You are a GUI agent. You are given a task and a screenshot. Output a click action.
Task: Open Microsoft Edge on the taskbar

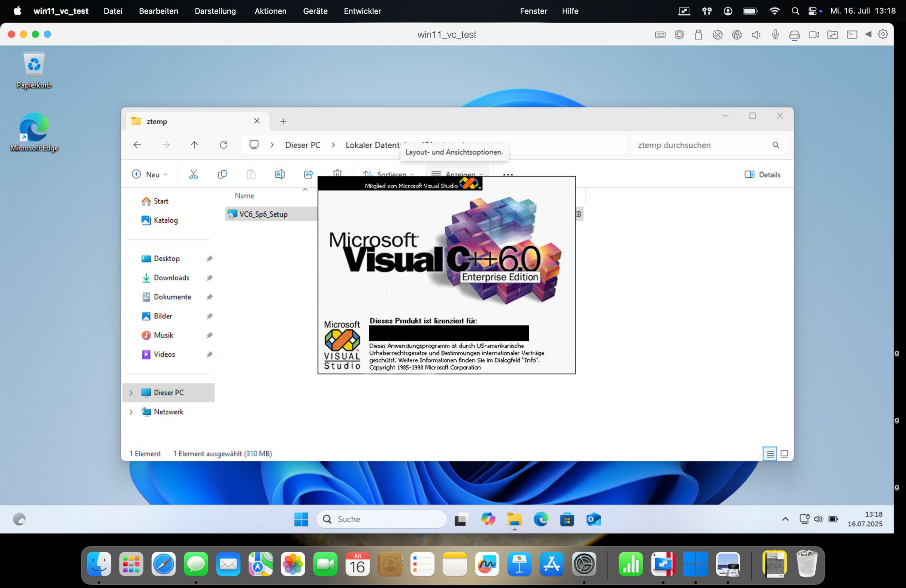pyautogui.click(x=541, y=519)
